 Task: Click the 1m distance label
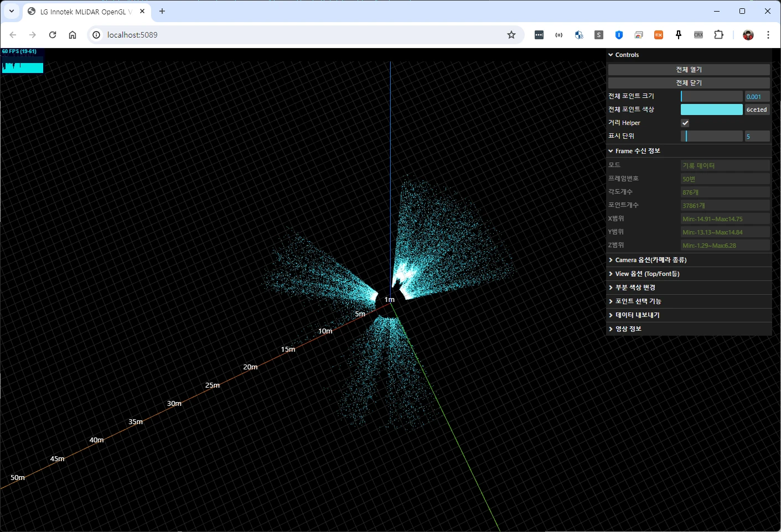[x=390, y=299]
